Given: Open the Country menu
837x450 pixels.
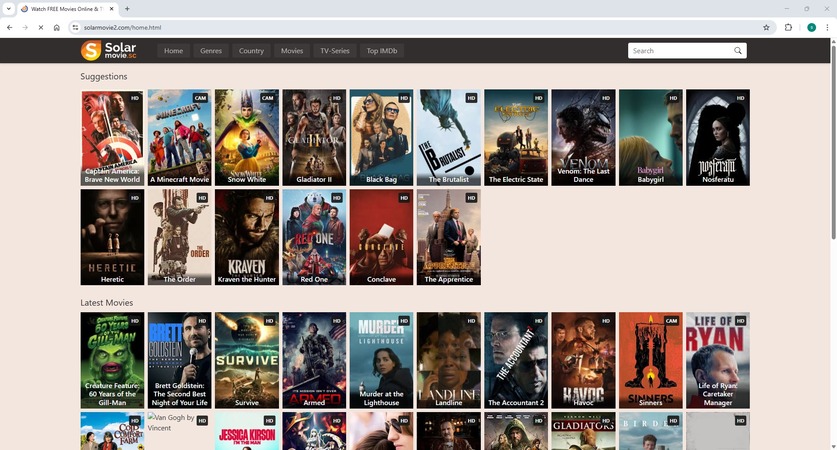Looking at the screenshot, I should pyautogui.click(x=251, y=51).
